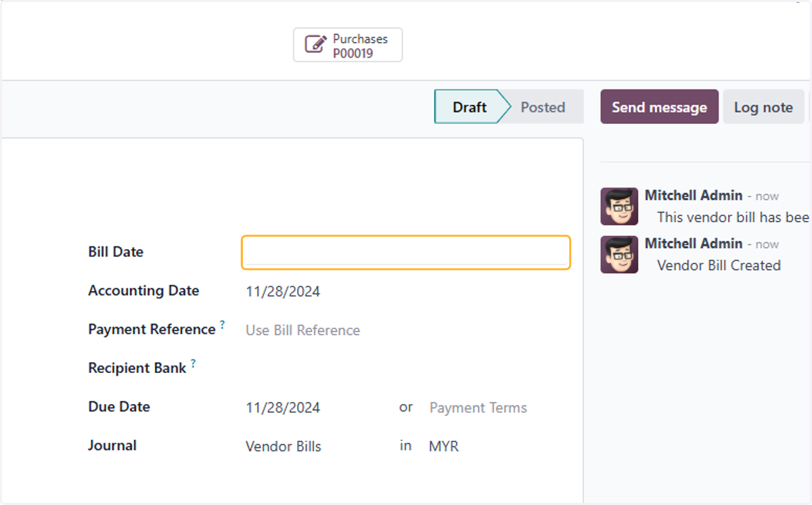Click the 'This vendor bill has bee' message text

[734, 217]
